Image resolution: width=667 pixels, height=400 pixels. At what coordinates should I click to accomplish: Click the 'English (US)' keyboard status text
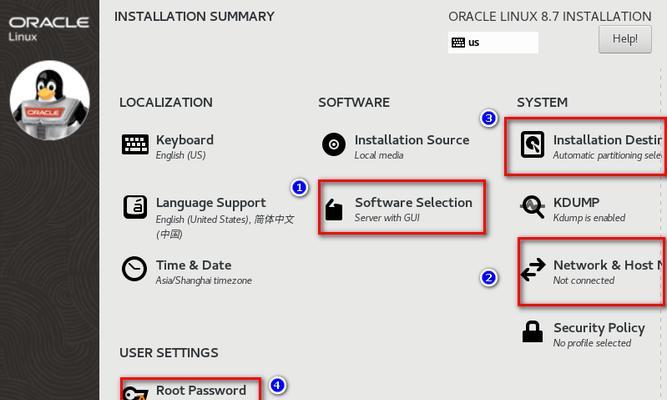tap(181, 155)
